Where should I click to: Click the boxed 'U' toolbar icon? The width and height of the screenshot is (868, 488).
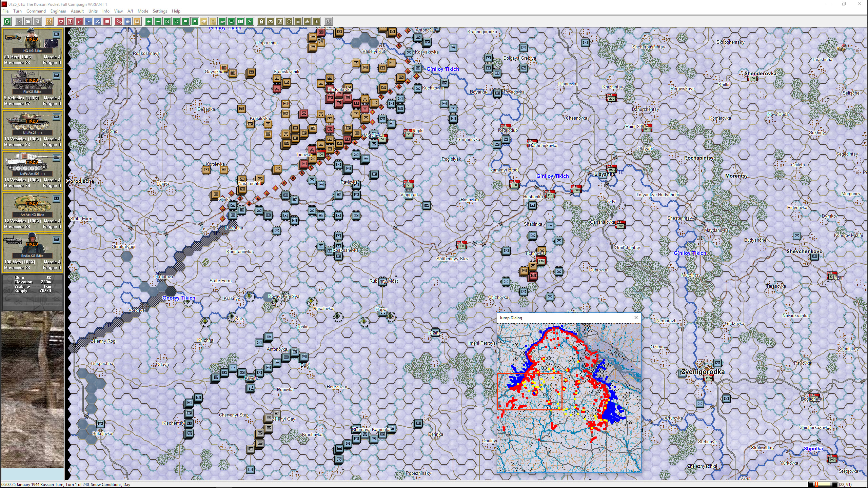coord(280,21)
